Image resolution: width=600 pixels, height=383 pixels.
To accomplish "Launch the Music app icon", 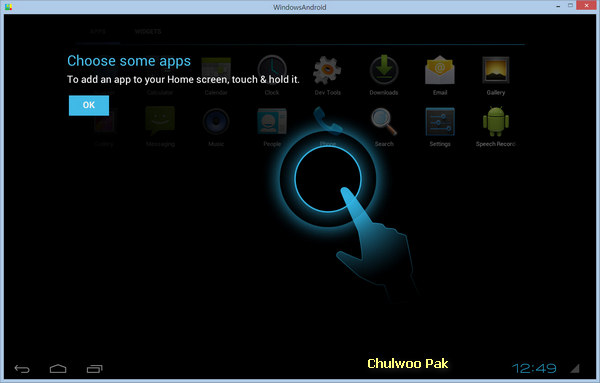I will pyautogui.click(x=216, y=122).
